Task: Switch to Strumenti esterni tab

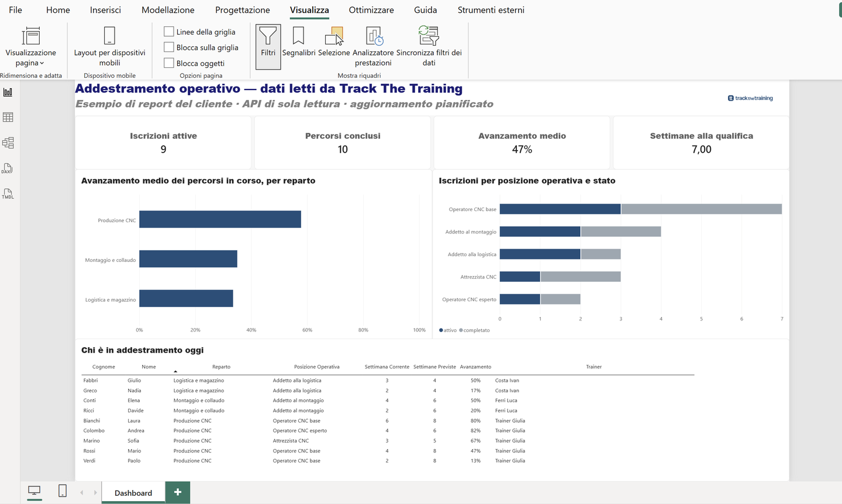Action: coord(491,10)
